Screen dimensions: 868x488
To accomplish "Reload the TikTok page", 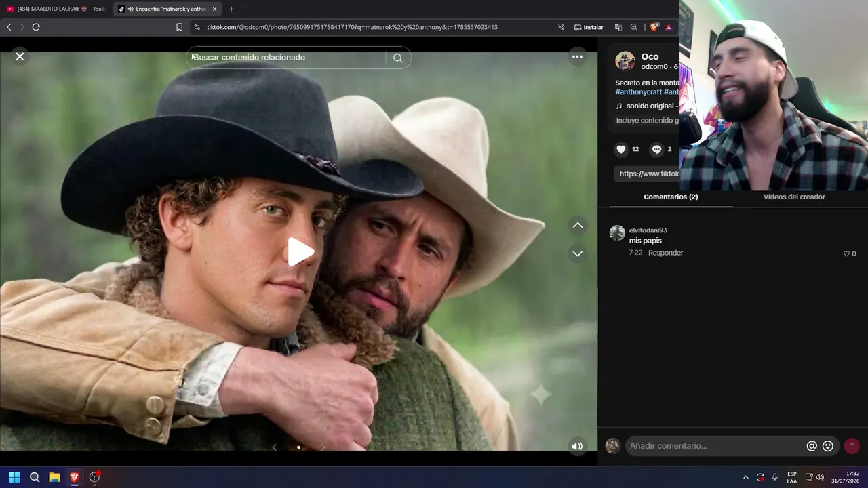I will click(36, 27).
